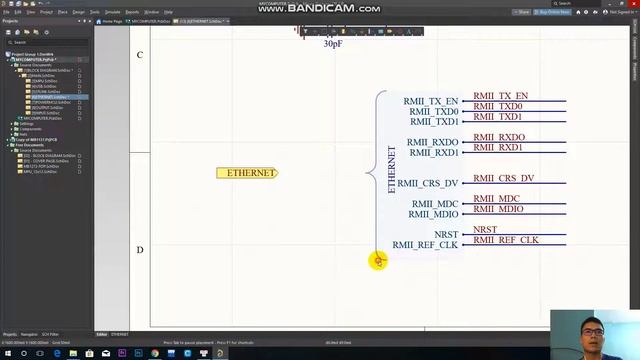Open the settings gear at top right

click(586, 12)
